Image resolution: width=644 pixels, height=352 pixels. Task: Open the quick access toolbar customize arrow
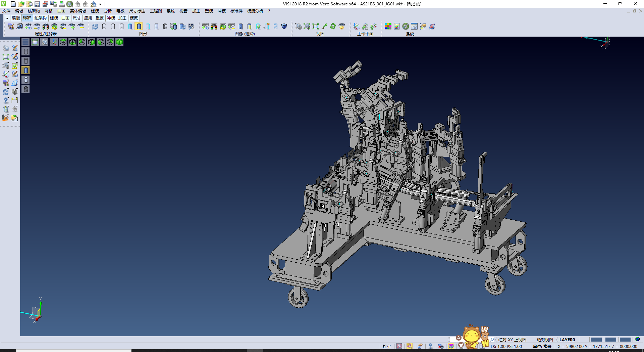100,4
